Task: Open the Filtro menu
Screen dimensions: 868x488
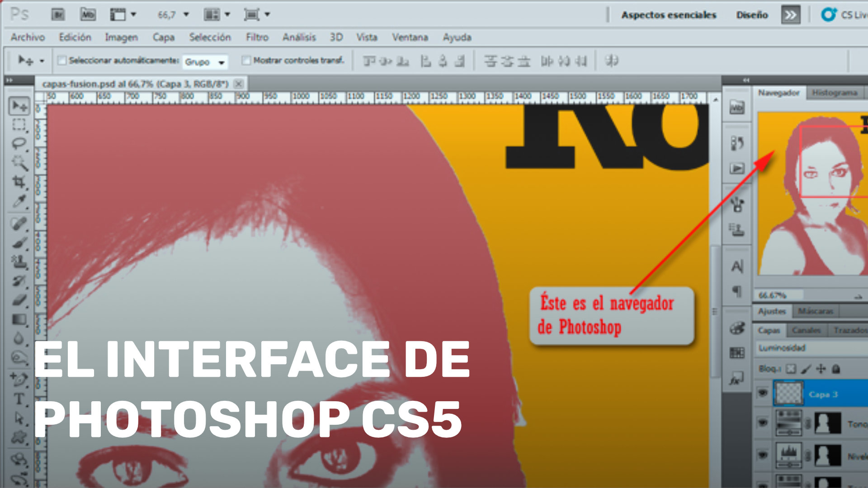Action: (x=257, y=37)
